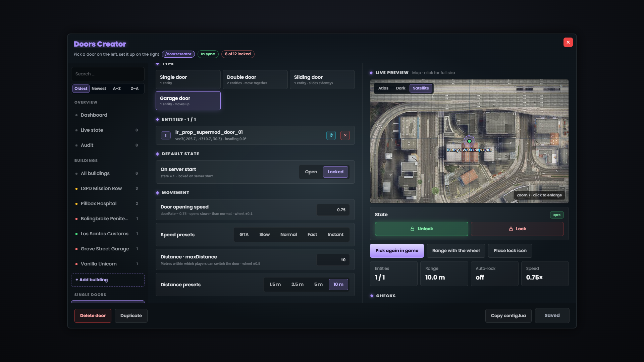Click the Door opening speed value field
This screenshot has width=644, height=362.
point(333,210)
